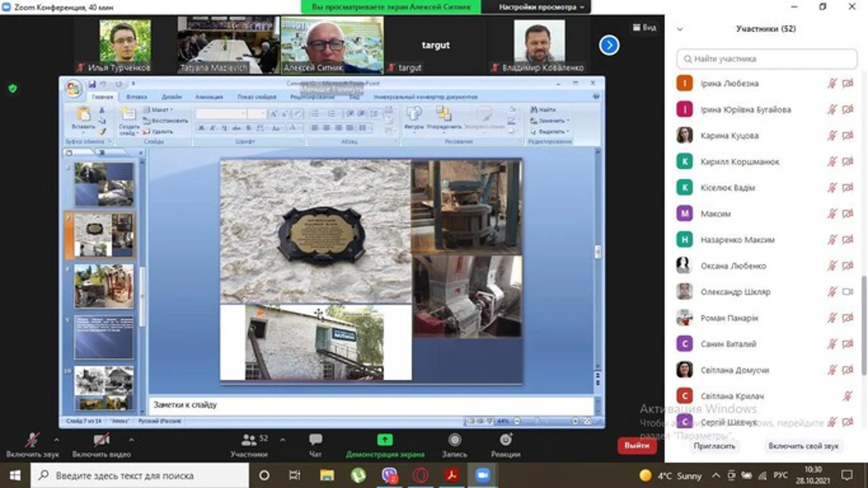Click the Заметки к слайду notes area
Image resolution: width=868 pixels, height=488 pixels.
click(371, 405)
